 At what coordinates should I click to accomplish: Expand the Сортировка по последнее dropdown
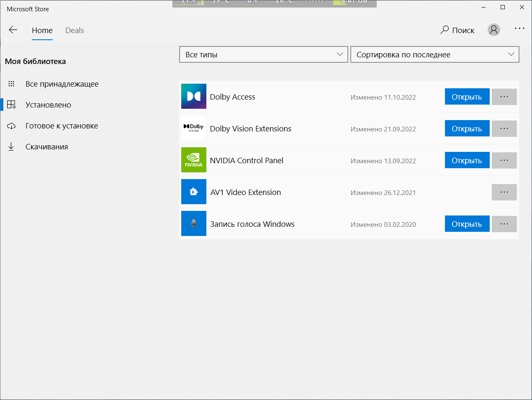435,54
